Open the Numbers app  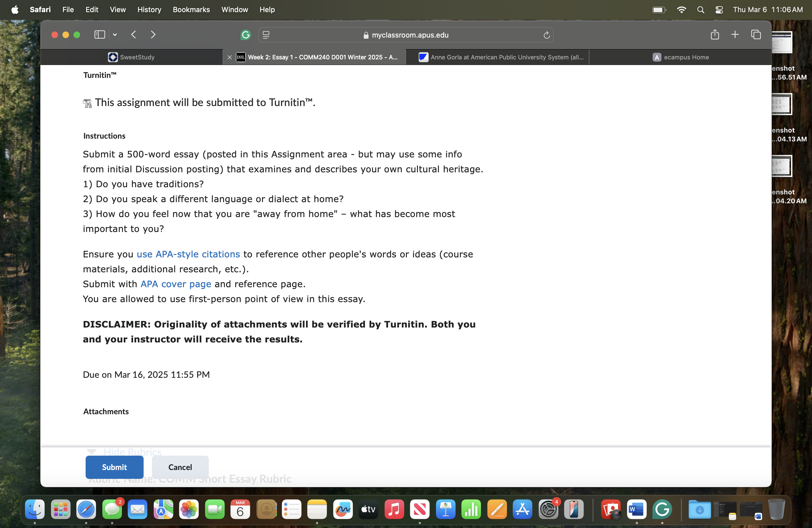click(x=471, y=509)
